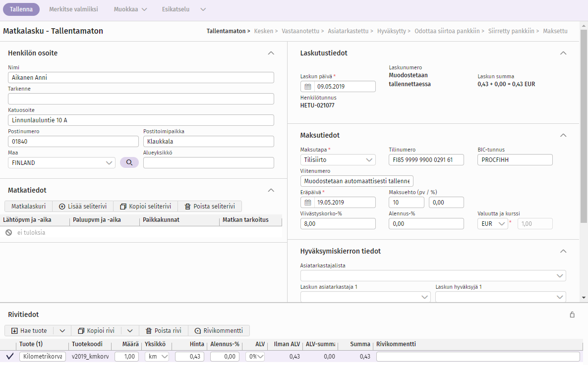
Task: Open the Hae tuote dropdown arrow
Action: [62, 330]
